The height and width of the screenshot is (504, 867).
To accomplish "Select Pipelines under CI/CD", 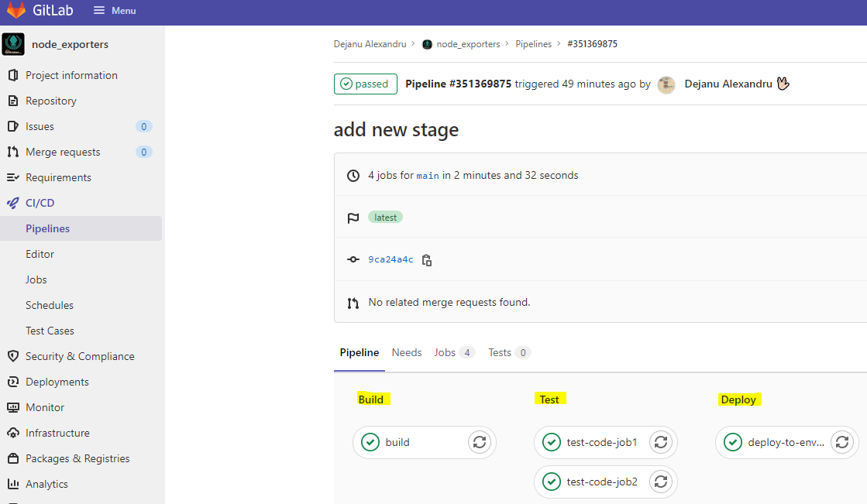I will [x=47, y=228].
